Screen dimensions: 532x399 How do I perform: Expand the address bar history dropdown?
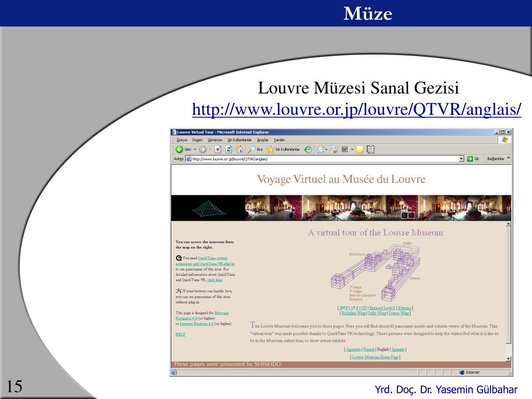[x=461, y=159]
